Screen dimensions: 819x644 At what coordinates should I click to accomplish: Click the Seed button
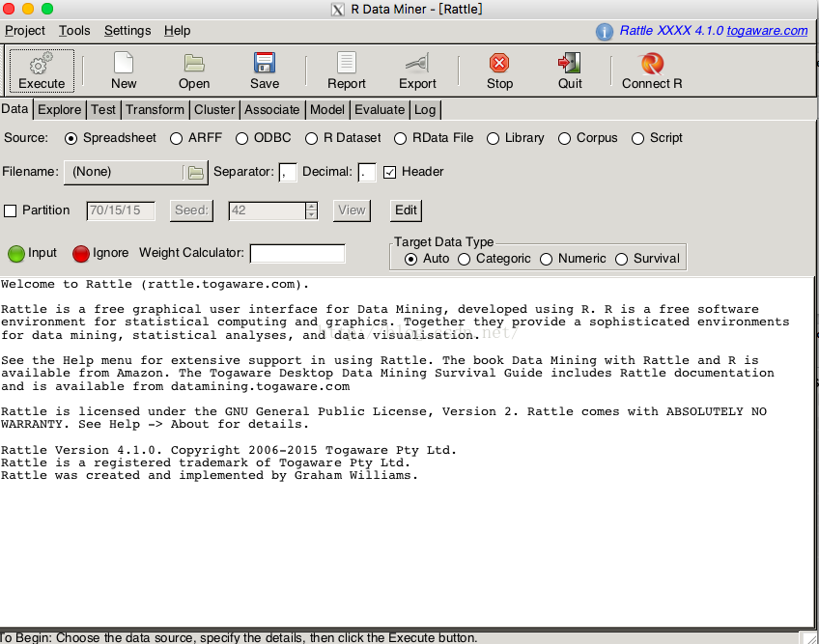point(191,210)
